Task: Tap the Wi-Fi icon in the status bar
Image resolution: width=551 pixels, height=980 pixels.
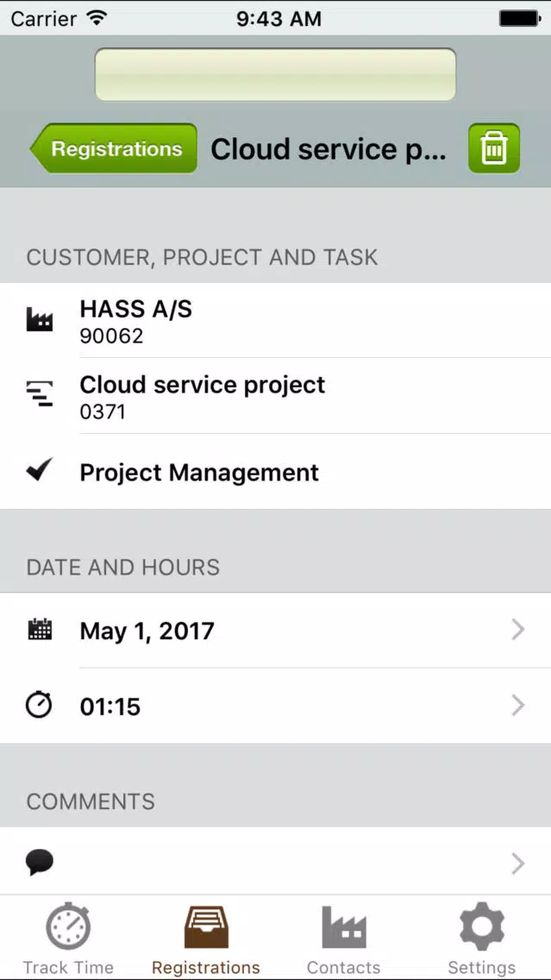Action: [97, 18]
